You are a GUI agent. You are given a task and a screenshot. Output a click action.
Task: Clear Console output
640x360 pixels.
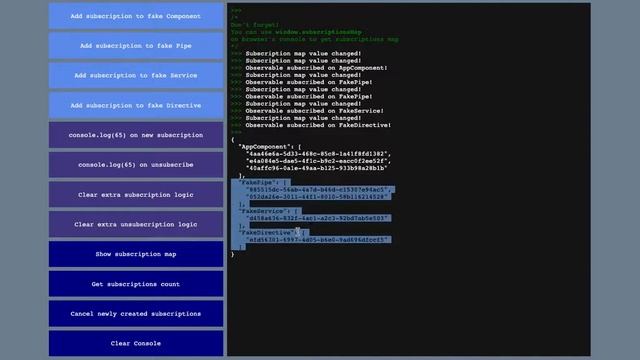136,343
